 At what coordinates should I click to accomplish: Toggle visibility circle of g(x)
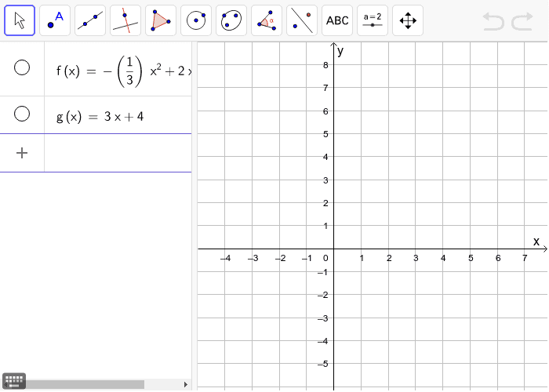click(x=22, y=114)
